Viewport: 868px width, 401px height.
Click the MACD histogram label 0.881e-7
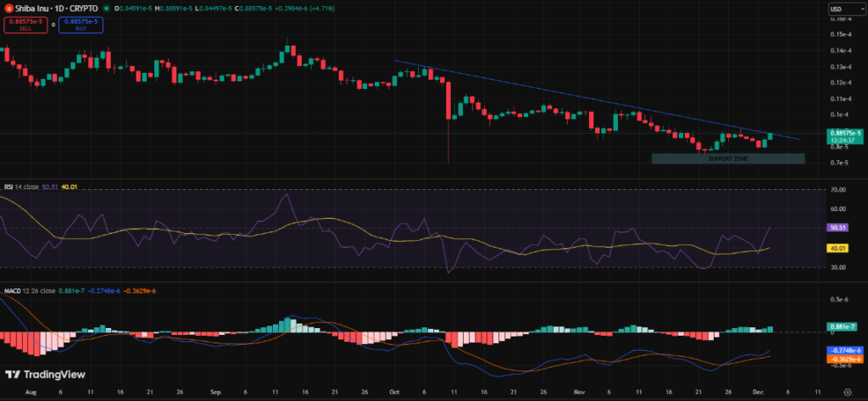842,326
